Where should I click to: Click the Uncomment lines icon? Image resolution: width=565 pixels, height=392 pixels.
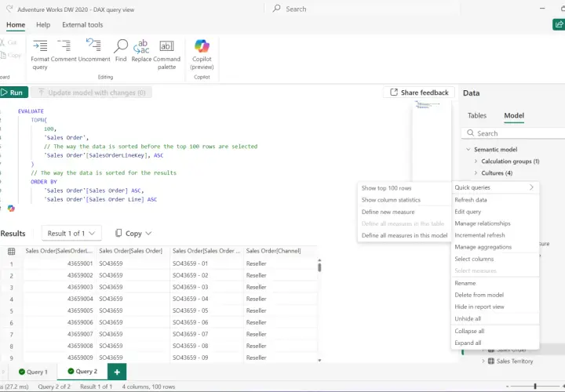click(93, 45)
